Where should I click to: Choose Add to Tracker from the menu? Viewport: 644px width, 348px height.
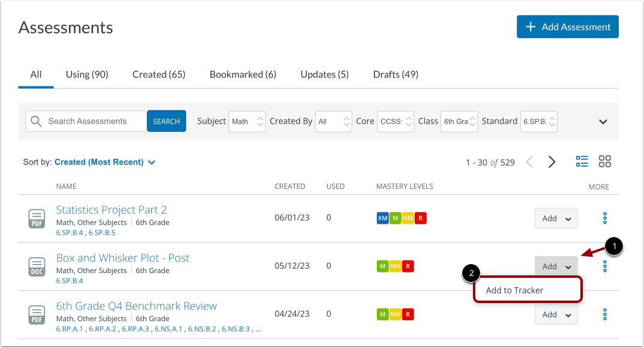click(x=528, y=290)
